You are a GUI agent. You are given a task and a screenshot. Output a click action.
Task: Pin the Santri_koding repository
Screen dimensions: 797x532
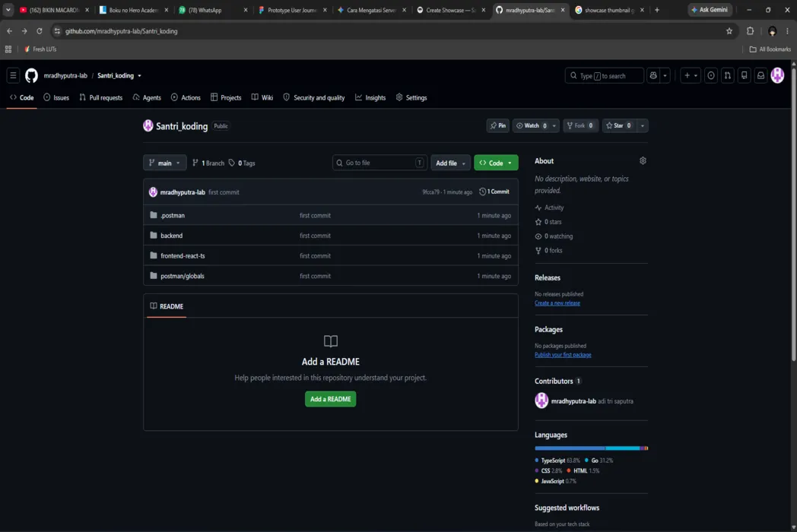coord(497,125)
